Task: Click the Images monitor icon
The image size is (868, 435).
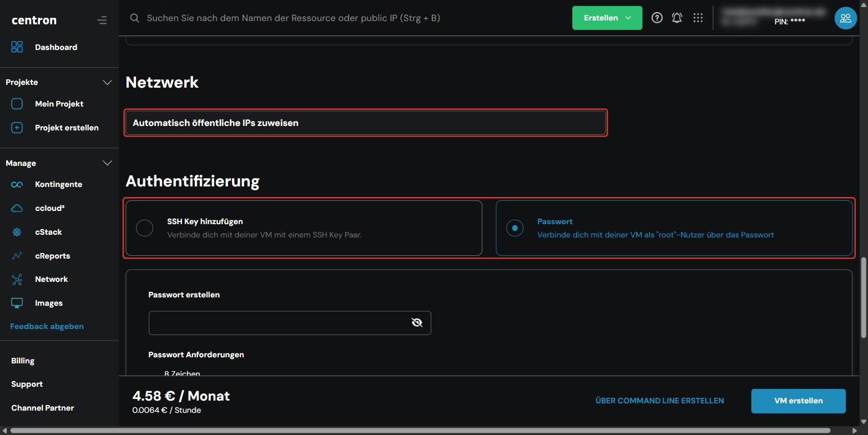Action: point(17,303)
